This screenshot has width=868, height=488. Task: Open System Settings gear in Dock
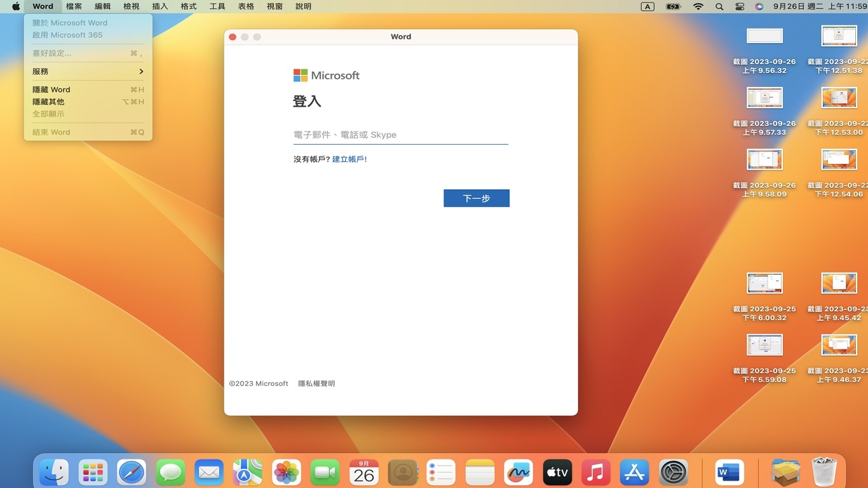674,473
